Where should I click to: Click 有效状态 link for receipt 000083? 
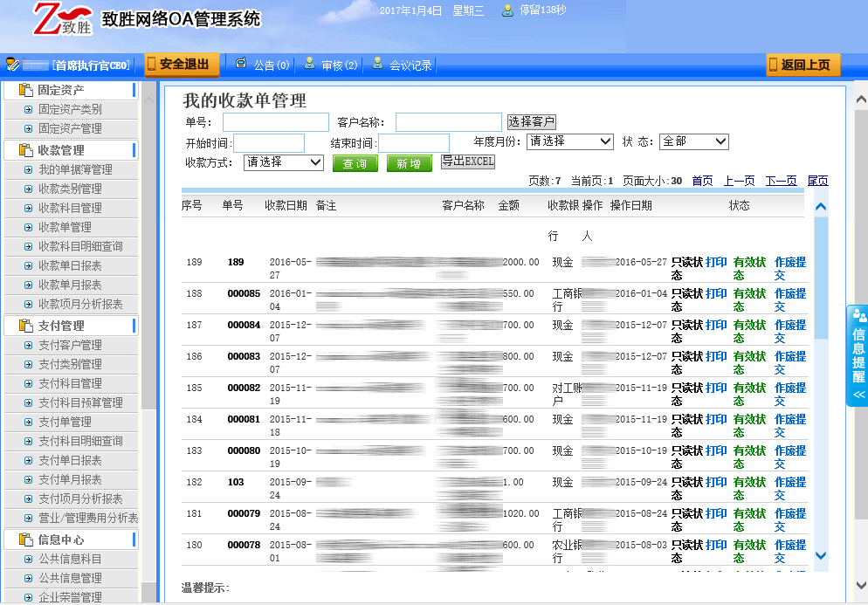[x=749, y=362]
